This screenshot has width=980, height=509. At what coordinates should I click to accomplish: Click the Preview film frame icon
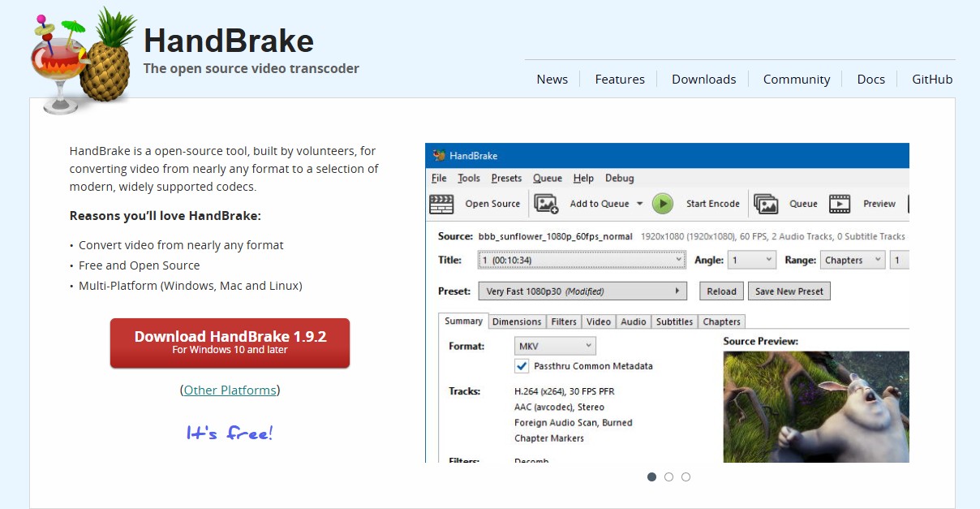(x=840, y=204)
